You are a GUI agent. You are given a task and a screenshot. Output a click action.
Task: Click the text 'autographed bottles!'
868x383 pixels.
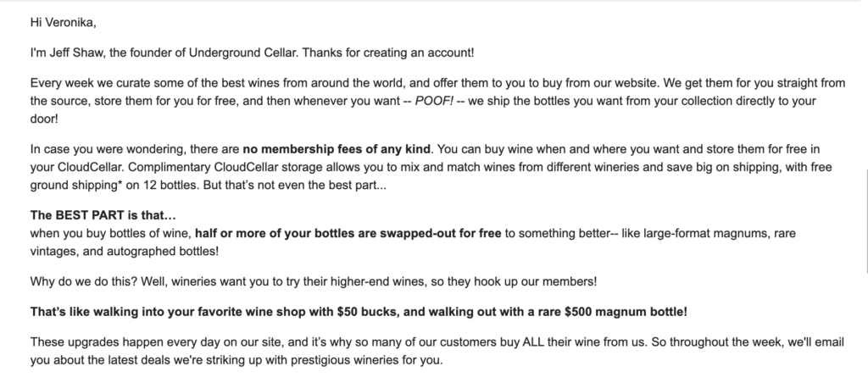[x=163, y=252]
